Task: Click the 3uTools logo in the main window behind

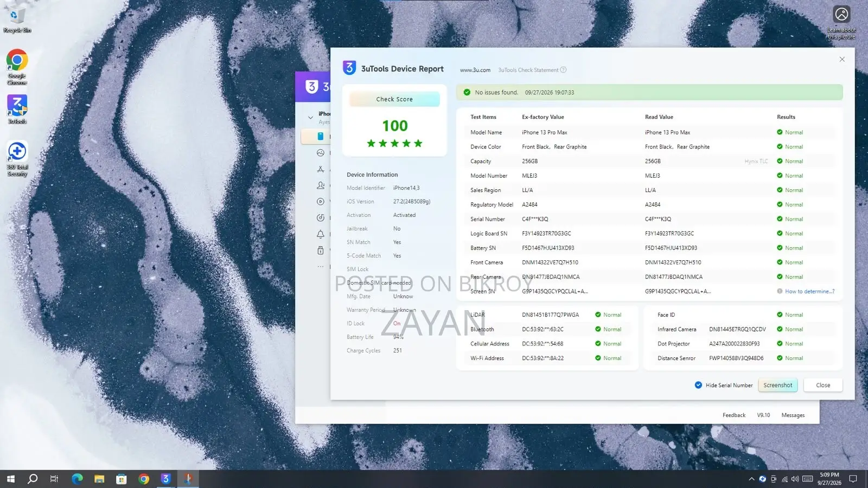Action: (x=311, y=87)
